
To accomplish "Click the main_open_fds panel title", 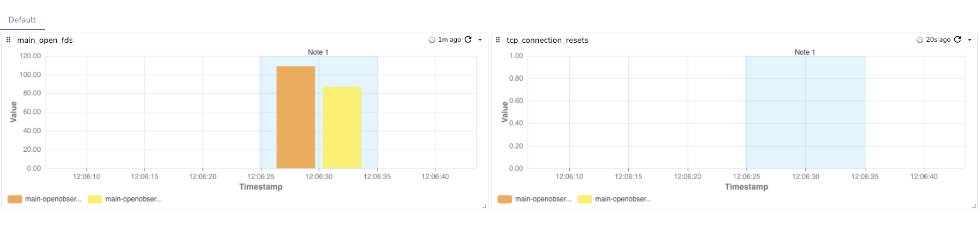I will click(x=45, y=40).
